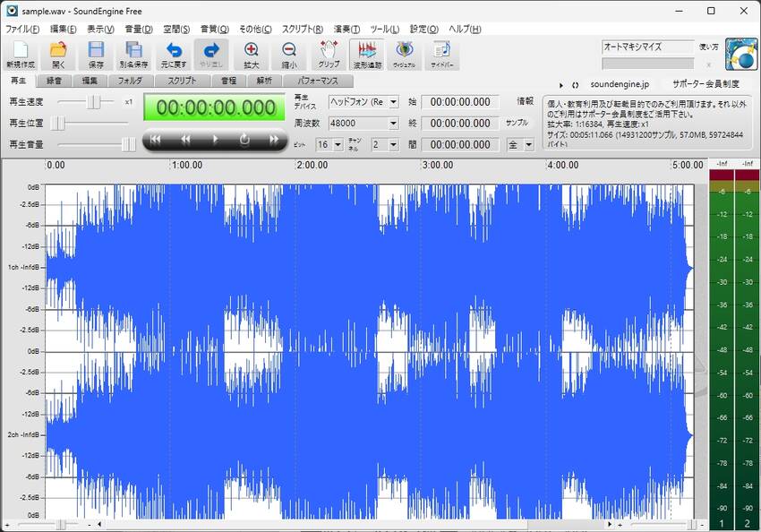Image resolution: width=761 pixels, height=532 pixels.
Task: Click the 終 end time field
Action: pyautogui.click(x=460, y=124)
